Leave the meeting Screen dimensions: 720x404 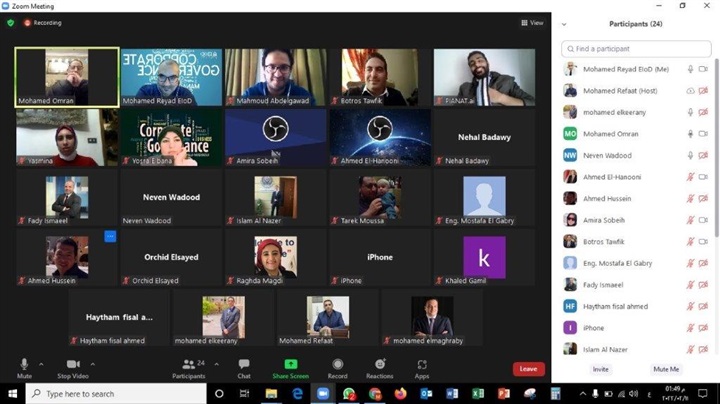coord(529,369)
